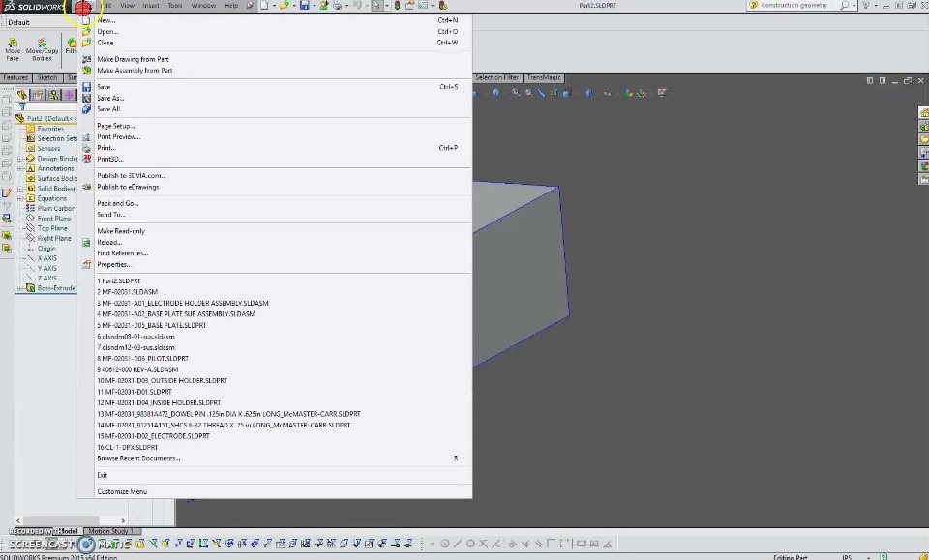Open the SolidWorks Resources task pane tab
The height and width of the screenshot is (560, 929).
(x=923, y=112)
